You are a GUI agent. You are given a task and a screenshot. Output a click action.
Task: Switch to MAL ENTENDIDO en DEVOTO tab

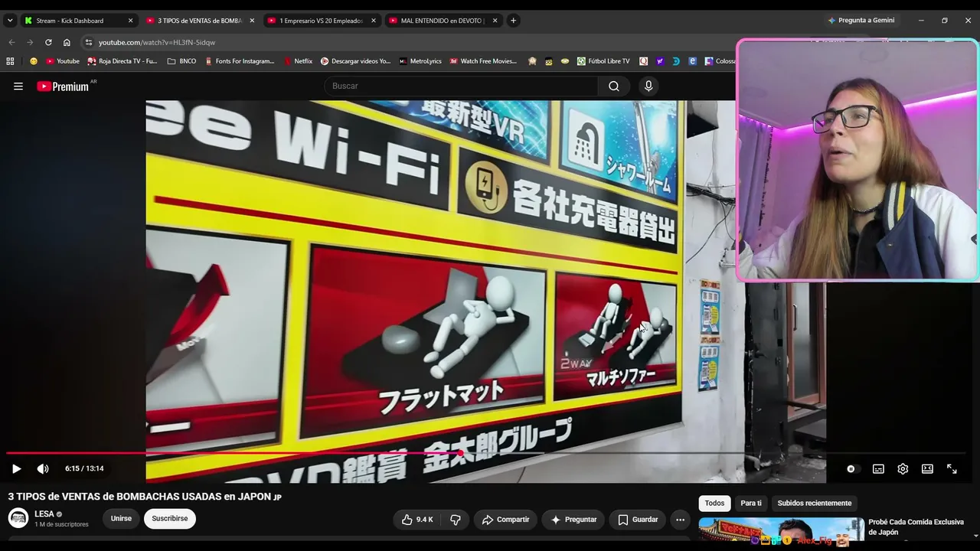(443, 21)
